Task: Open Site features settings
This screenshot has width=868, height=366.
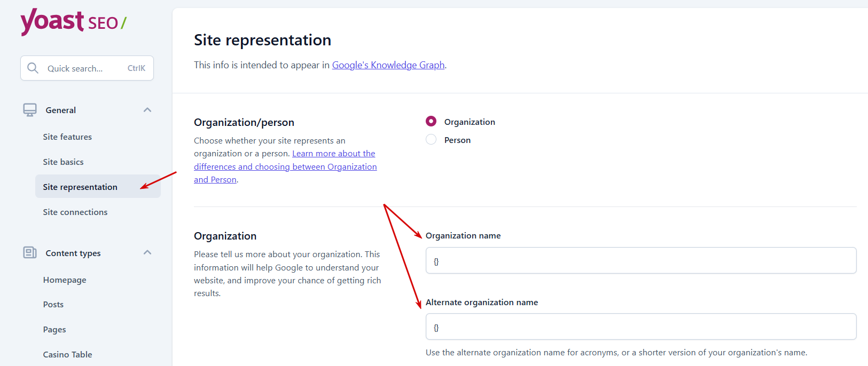Action: pos(67,137)
